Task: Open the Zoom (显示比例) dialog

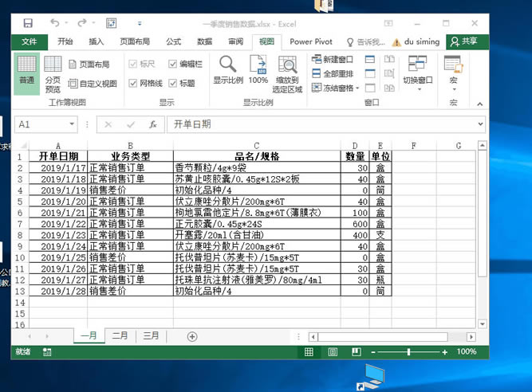Action: click(x=228, y=70)
